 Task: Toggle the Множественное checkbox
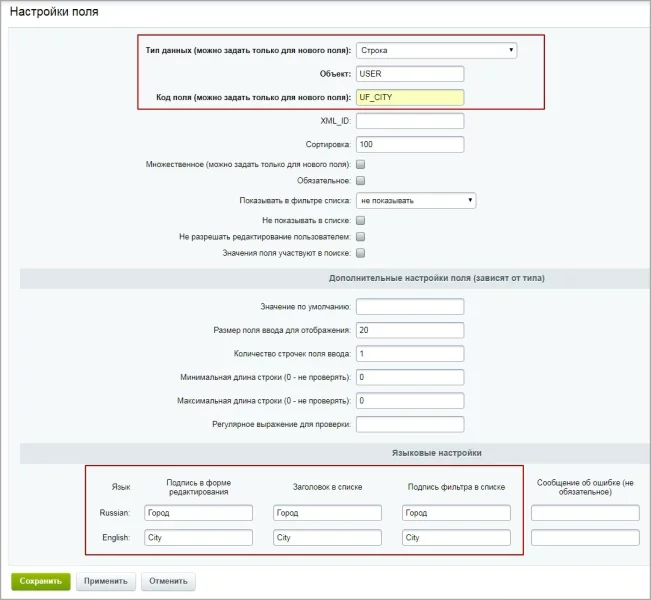pos(361,164)
